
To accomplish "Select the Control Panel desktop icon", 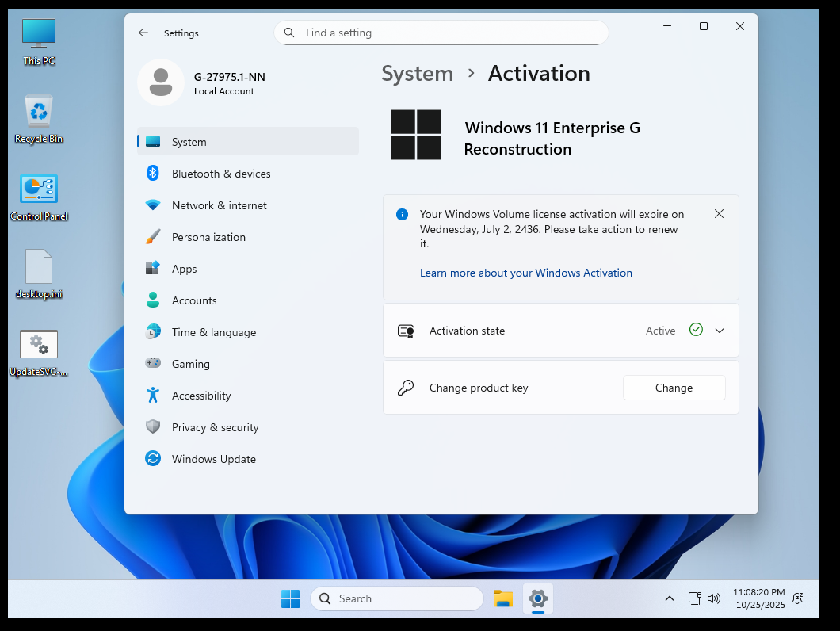I will [x=39, y=197].
